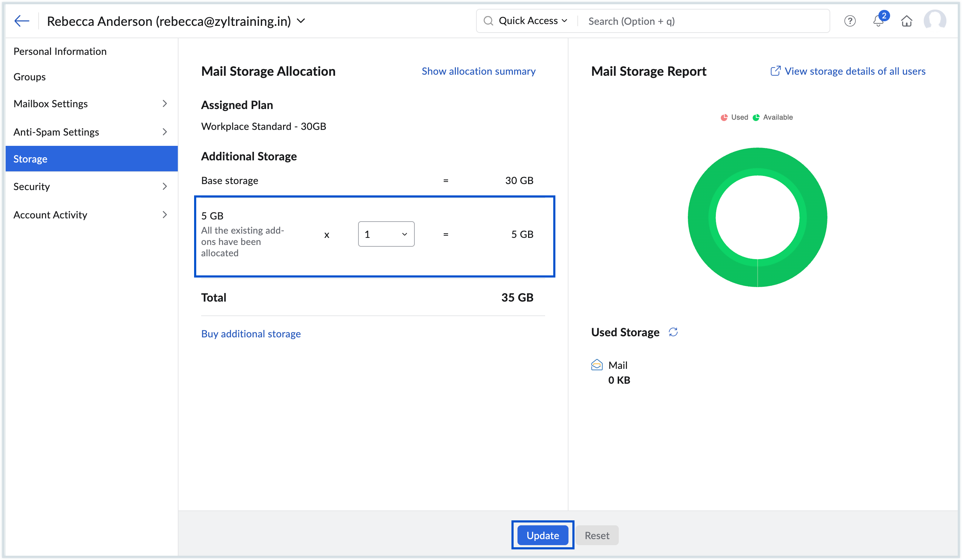Click the Search input field
962x560 pixels.
702,21
